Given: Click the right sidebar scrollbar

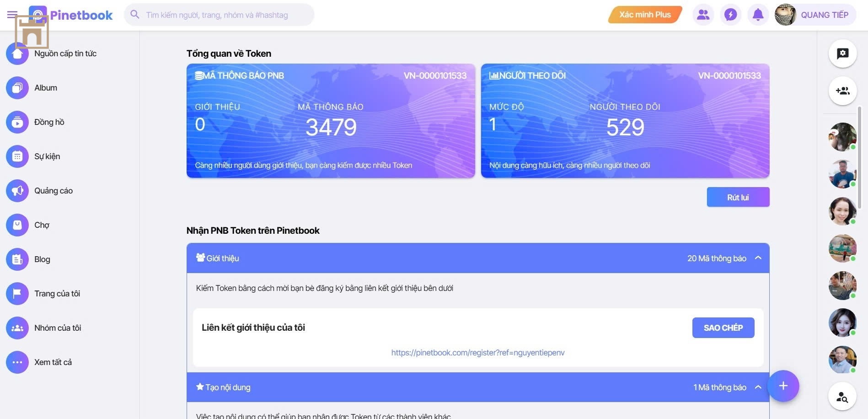Looking at the screenshot, I should click(859, 158).
